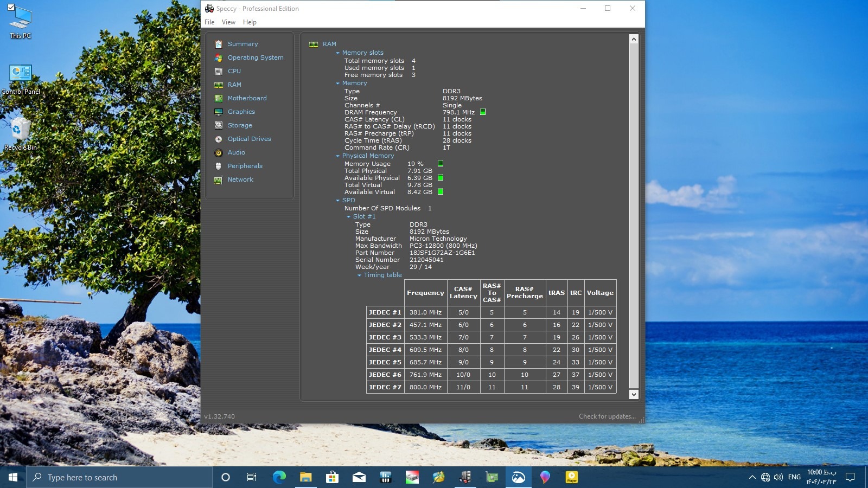Click the CPU chip icon in sidebar

(x=219, y=71)
